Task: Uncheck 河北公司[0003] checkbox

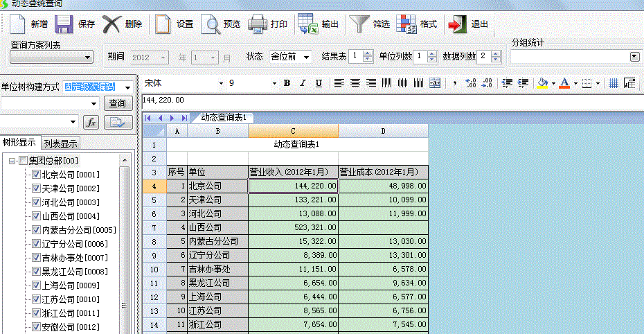Action: (36, 202)
